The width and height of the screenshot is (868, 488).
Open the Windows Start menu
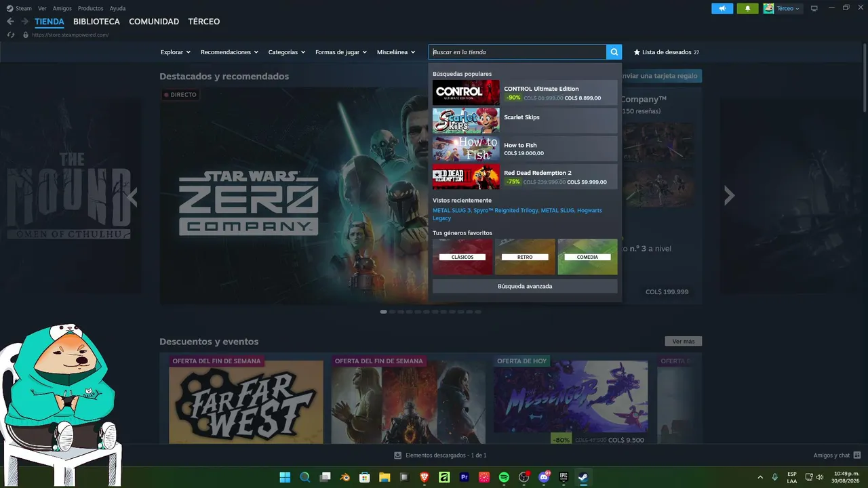pos(285,477)
